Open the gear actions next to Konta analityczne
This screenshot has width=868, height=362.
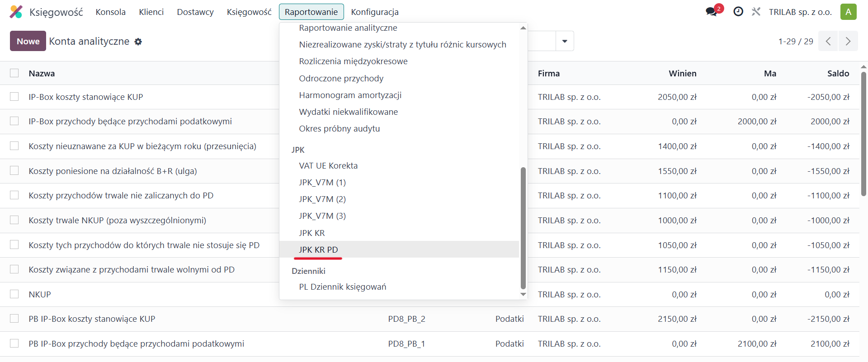(138, 42)
